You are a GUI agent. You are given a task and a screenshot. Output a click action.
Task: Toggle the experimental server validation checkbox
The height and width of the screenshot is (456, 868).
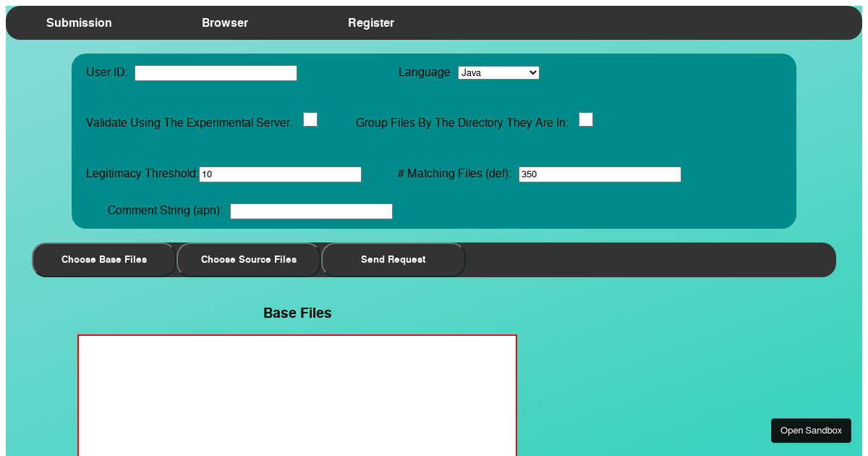(x=310, y=119)
